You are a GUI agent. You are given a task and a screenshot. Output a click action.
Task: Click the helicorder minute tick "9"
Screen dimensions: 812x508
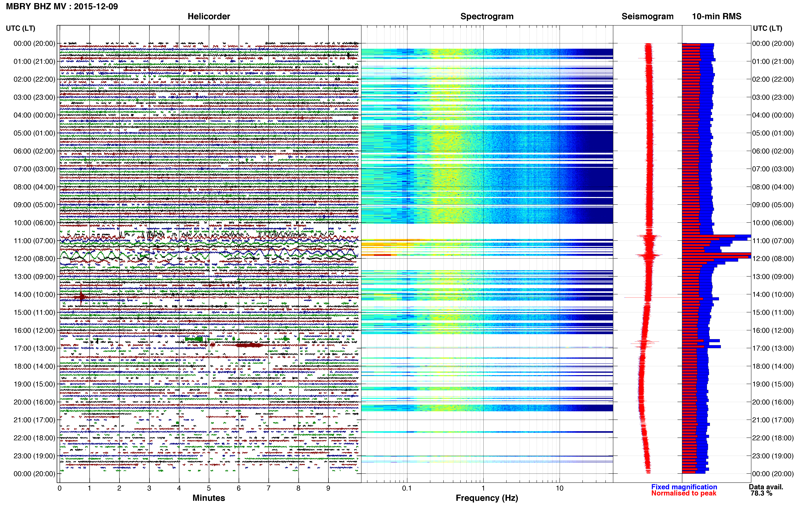(x=328, y=488)
